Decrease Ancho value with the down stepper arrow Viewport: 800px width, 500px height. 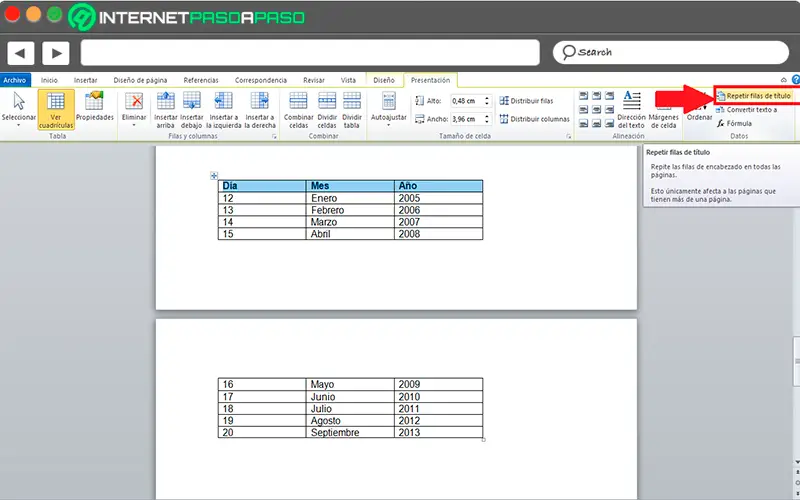pyautogui.click(x=487, y=122)
